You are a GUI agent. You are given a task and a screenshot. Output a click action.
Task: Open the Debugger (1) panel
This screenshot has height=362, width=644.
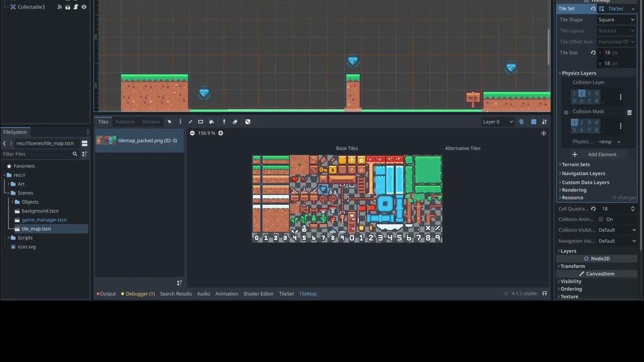tap(138, 294)
